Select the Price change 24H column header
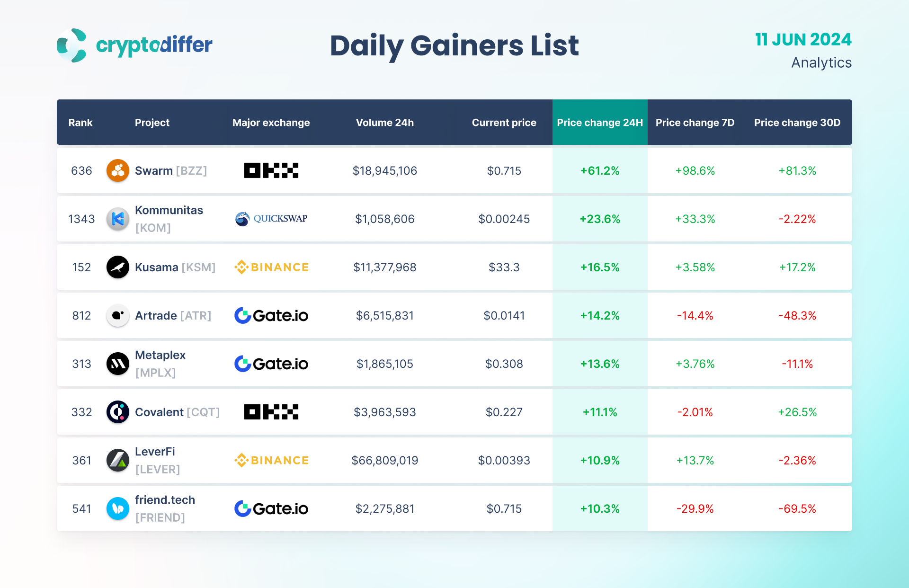Image resolution: width=909 pixels, height=588 pixels. click(x=600, y=123)
